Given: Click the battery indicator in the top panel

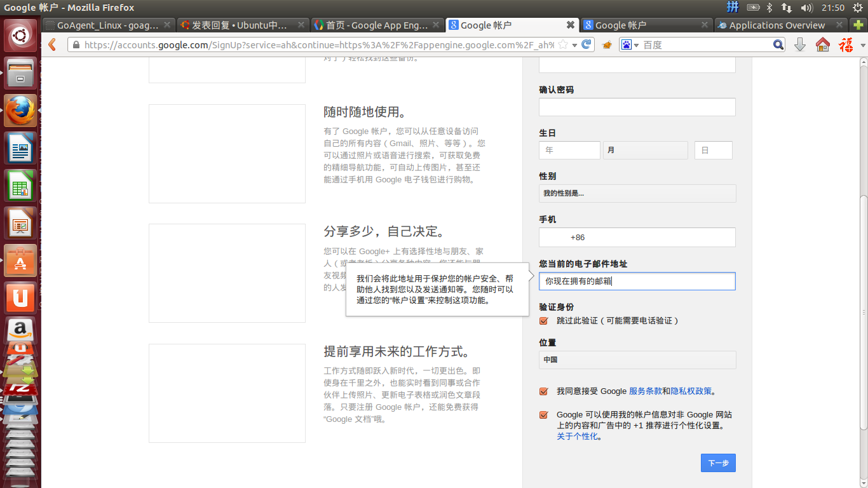Looking at the screenshot, I should click(x=753, y=8).
